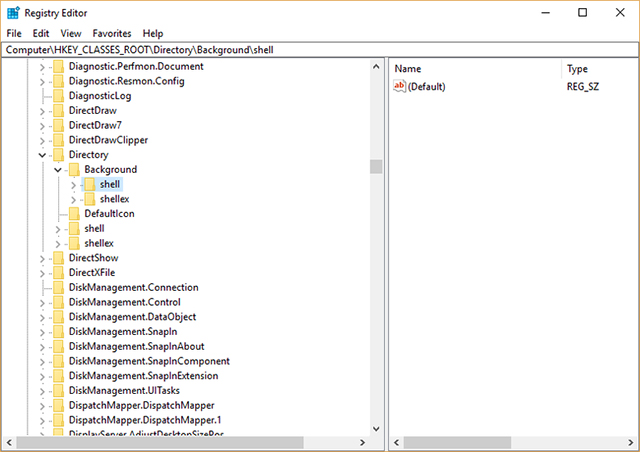
Task: Expand the DirectDraw7 key
Action: pyautogui.click(x=42, y=126)
